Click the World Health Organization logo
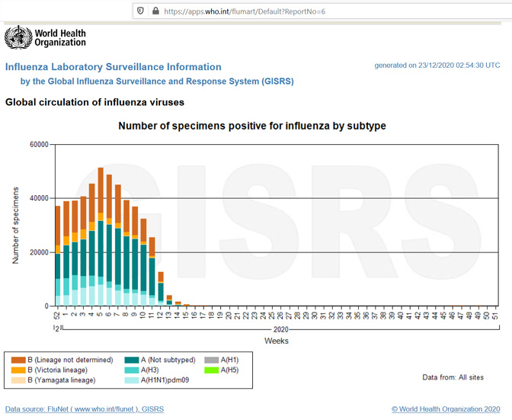 pyautogui.click(x=45, y=37)
